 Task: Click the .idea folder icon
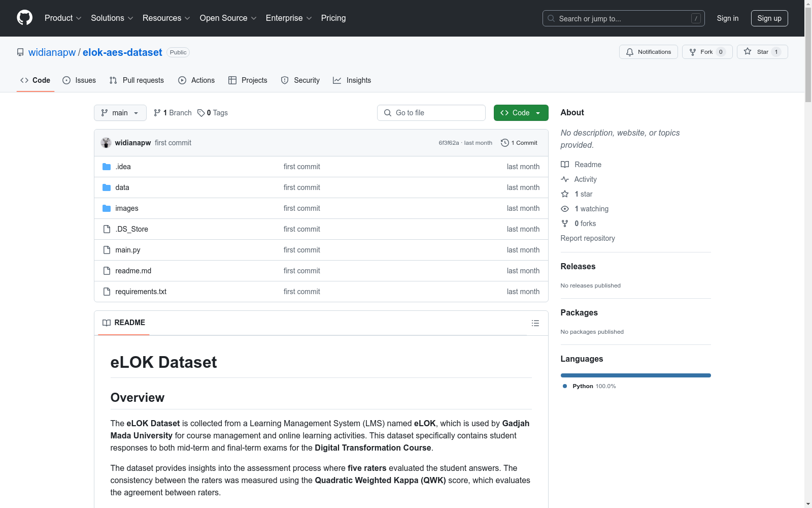tap(107, 167)
